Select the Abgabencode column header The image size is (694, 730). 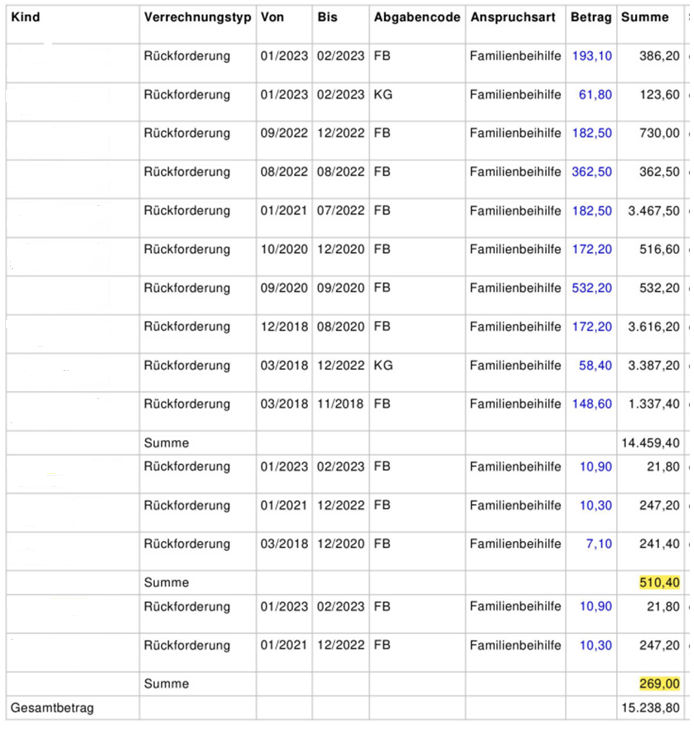click(x=417, y=18)
